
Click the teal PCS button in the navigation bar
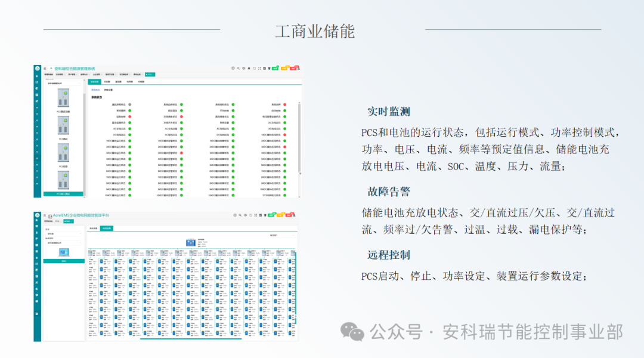click(150, 74)
